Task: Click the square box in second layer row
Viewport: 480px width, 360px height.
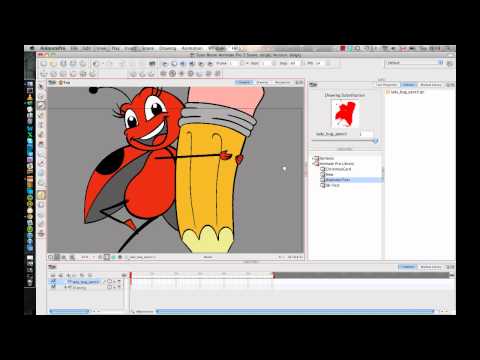Action: 109,287
